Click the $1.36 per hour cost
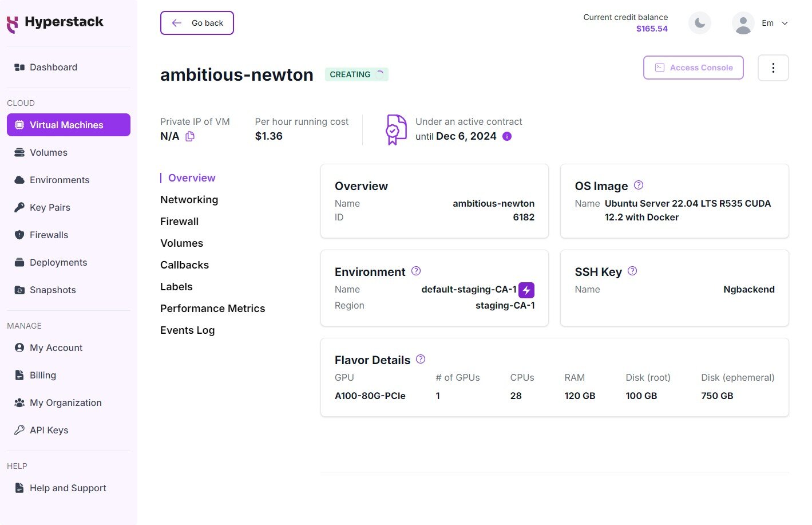The image size is (812, 525). click(x=269, y=136)
